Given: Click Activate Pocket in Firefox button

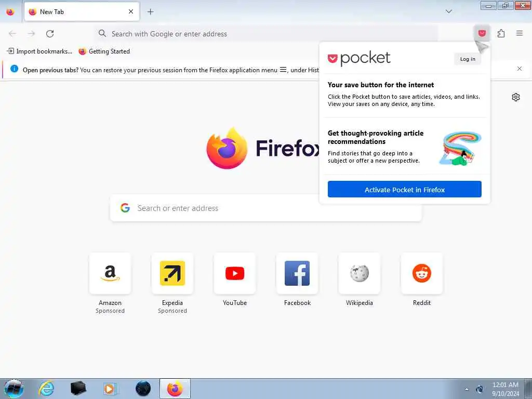Looking at the screenshot, I should pos(404,189).
